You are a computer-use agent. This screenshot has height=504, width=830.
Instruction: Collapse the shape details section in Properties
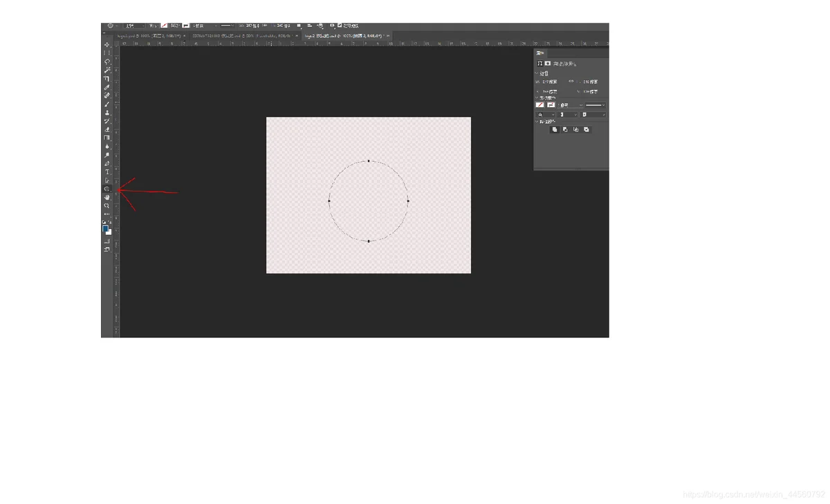click(537, 97)
